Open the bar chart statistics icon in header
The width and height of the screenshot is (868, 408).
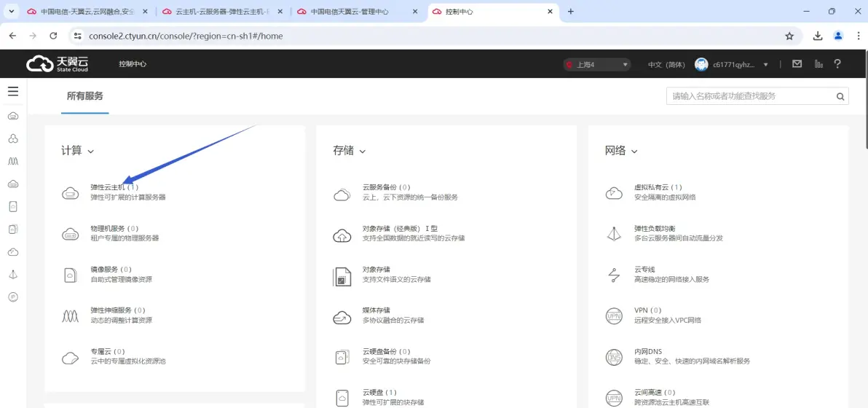coord(818,63)
